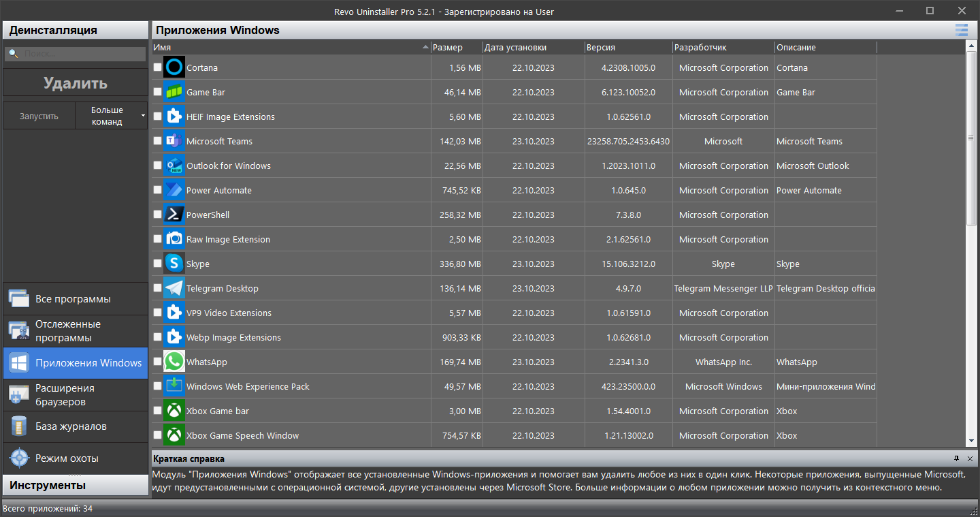Select the PowerShell checkbox

click(x=158, y=214)
